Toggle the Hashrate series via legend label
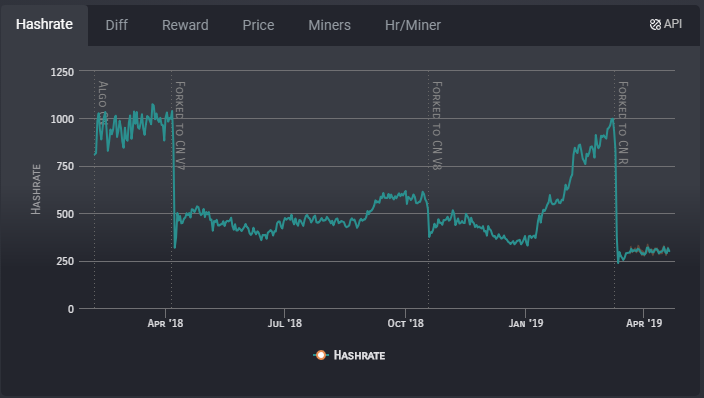Screen dimensions: 704x398 pyautogui.click(x=359, y=356)
